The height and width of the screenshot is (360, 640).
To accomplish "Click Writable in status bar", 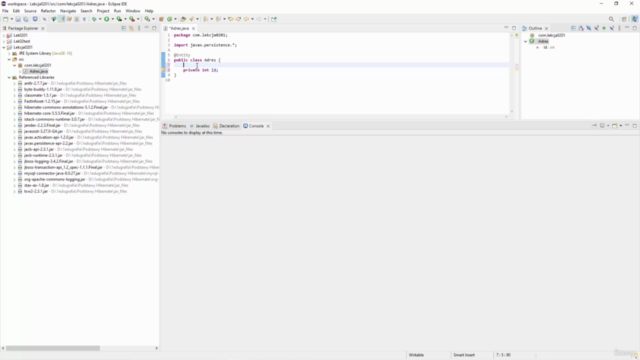I will tap(416, 355).
